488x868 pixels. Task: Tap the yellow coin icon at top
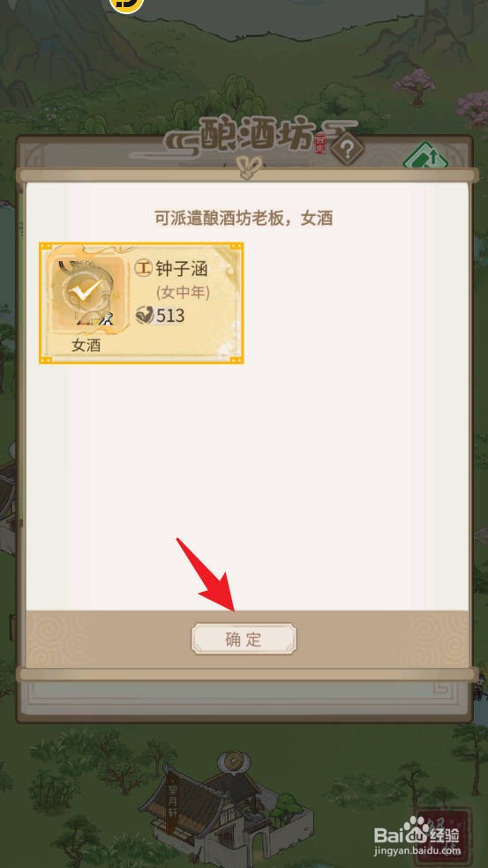tap(126, 4)
